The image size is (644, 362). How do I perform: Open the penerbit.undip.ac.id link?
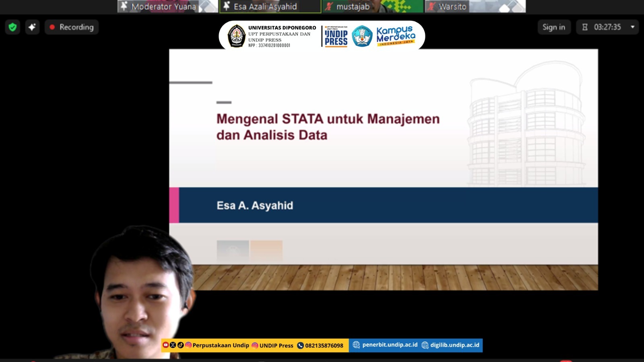(390, 345)
